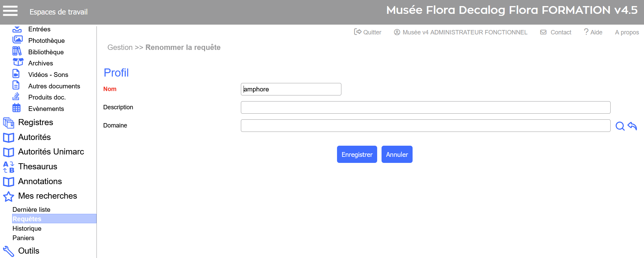Open the Aide help link
Viewport: 644px width, 258px height.
click(593, 32)
